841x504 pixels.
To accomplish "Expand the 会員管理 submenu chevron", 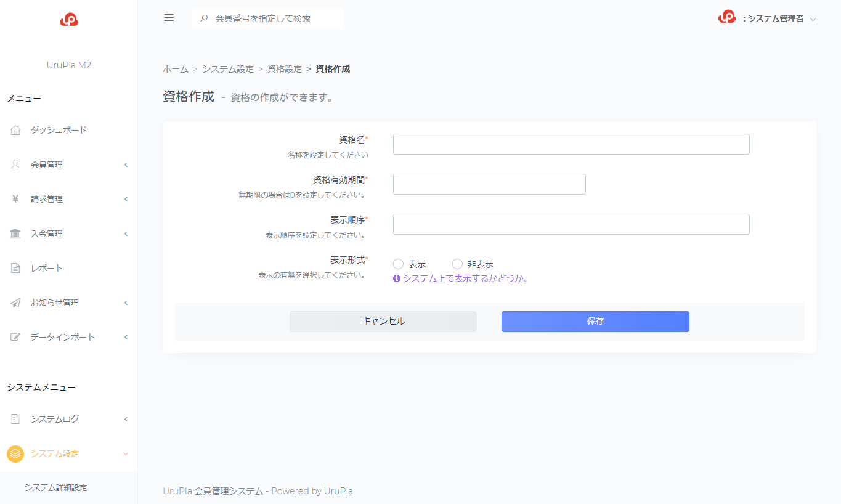I will pos(126,165).
